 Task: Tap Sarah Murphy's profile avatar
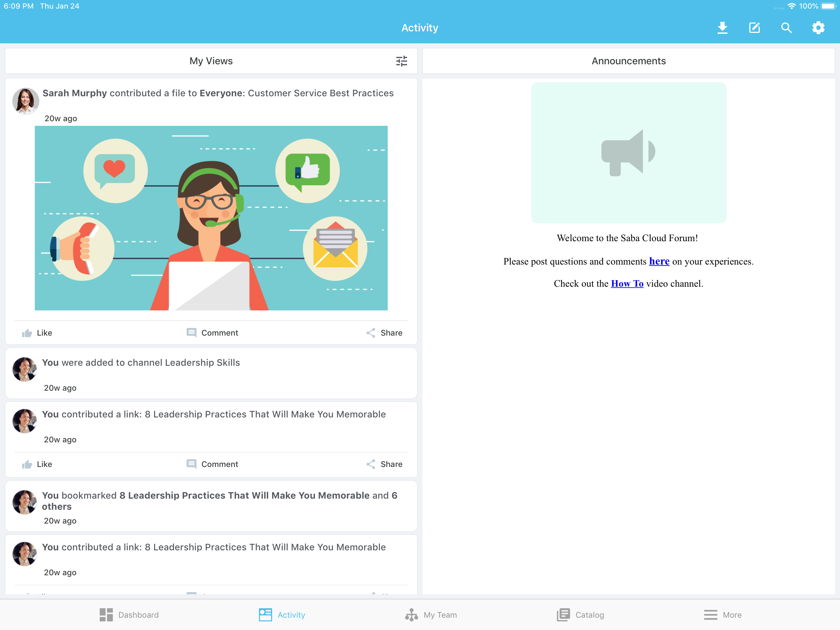[x=26, y=101]
